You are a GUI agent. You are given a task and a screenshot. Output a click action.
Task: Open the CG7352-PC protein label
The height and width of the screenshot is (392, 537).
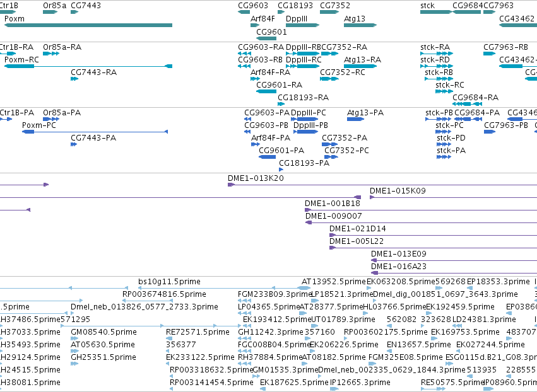pos(346,151)
